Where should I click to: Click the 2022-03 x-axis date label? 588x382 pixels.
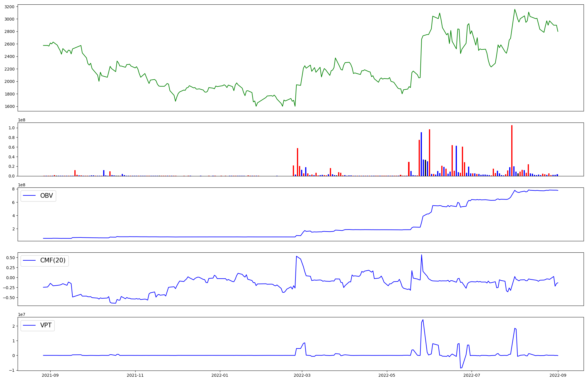coord(302,375)
